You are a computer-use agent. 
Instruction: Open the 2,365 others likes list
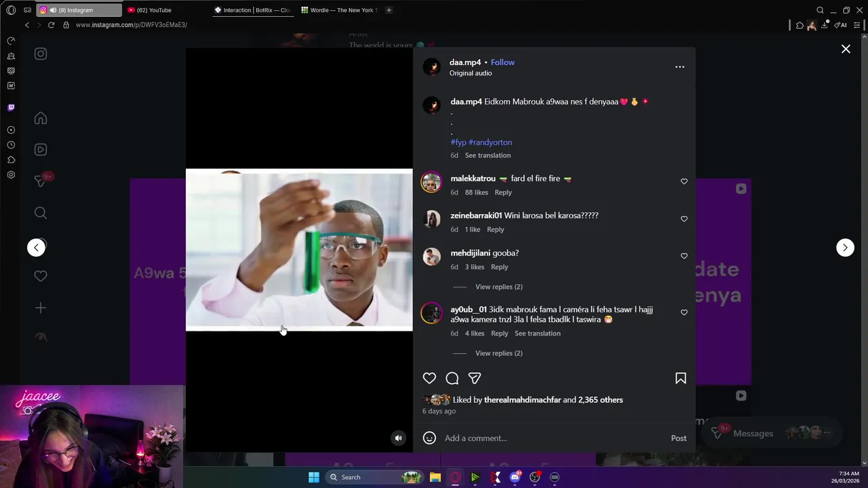[601, 400]
